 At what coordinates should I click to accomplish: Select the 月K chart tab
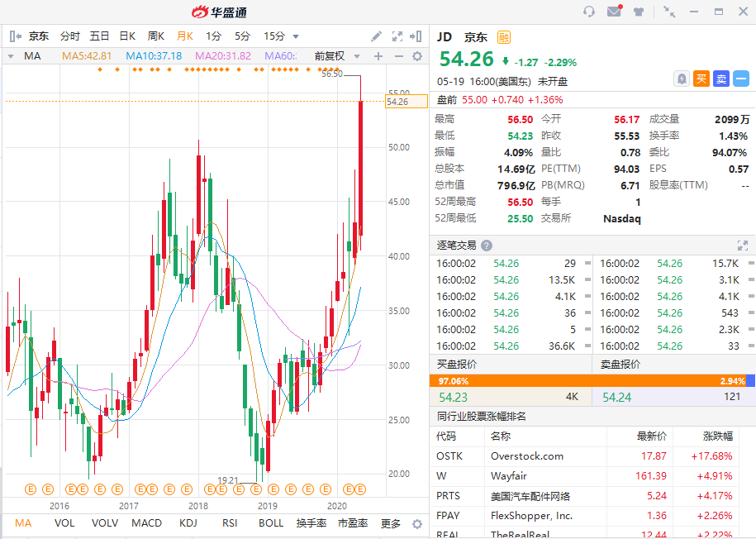pyautogui.click(x=184, y=36)
